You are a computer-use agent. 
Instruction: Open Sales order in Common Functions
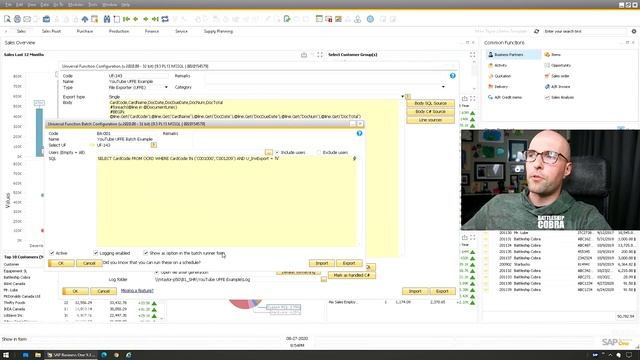pos(557,76)
